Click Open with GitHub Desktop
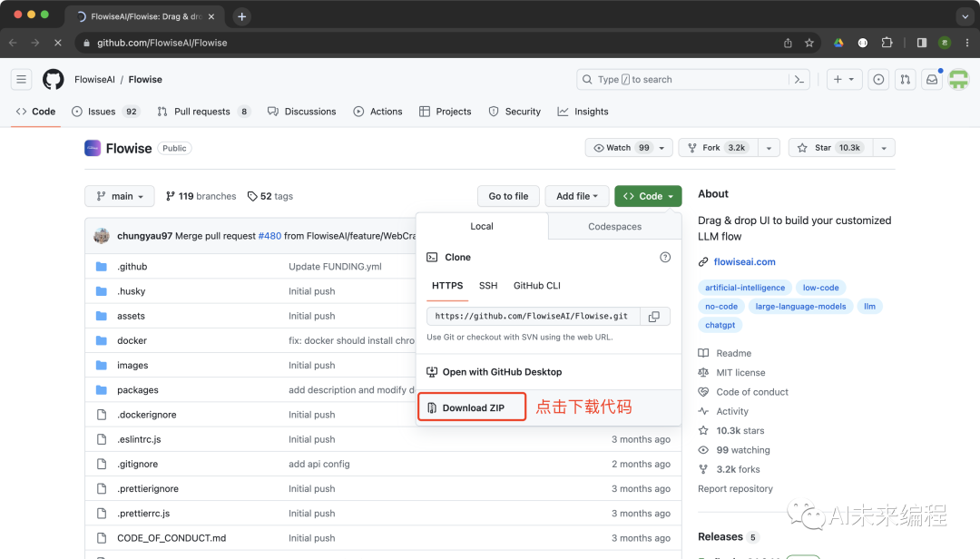980x559 pixels. tap(494, 372)
